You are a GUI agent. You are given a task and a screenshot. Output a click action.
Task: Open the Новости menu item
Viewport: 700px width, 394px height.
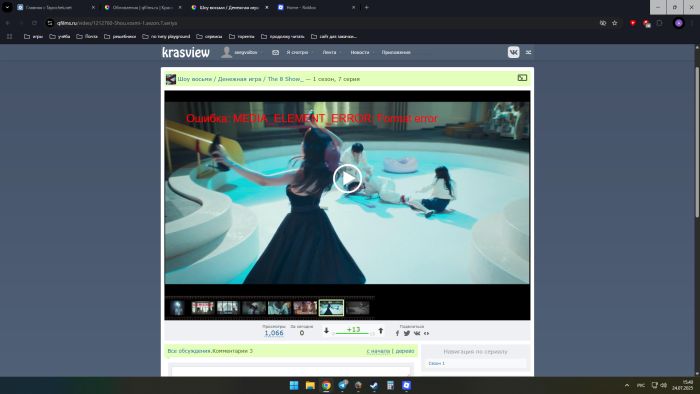point(360,53)
